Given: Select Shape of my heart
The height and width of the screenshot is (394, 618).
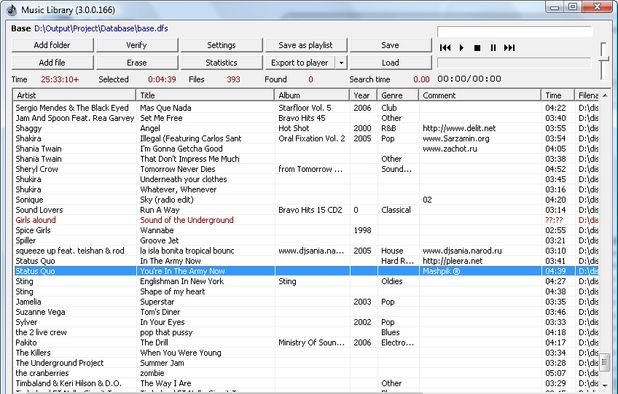Looking at the screenshot, I should [306, 292].
